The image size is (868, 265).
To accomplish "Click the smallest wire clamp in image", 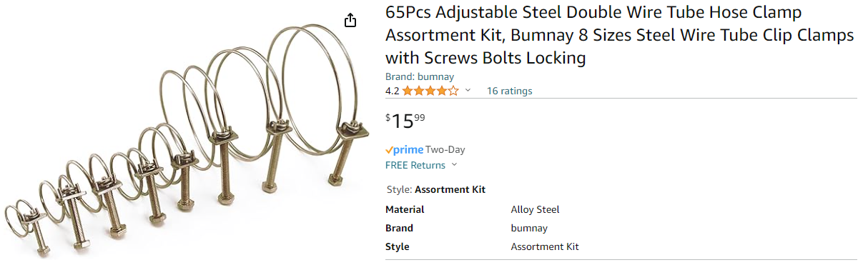I will click(27, 229).
